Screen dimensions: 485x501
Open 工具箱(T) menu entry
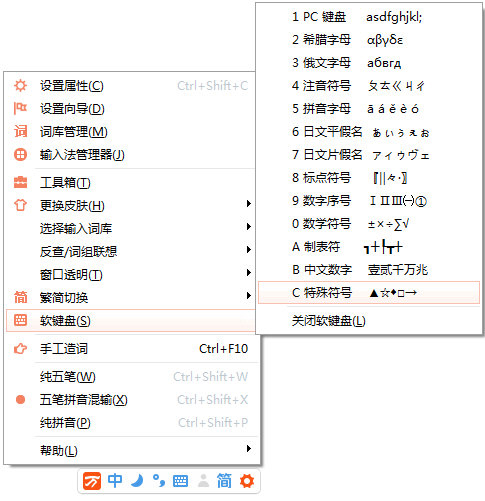coord(132,183)
